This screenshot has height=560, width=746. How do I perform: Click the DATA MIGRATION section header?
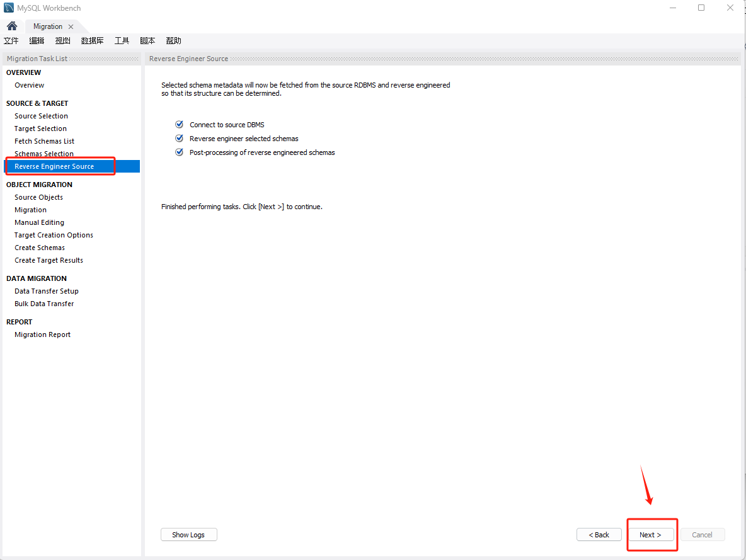click(37, 278)
